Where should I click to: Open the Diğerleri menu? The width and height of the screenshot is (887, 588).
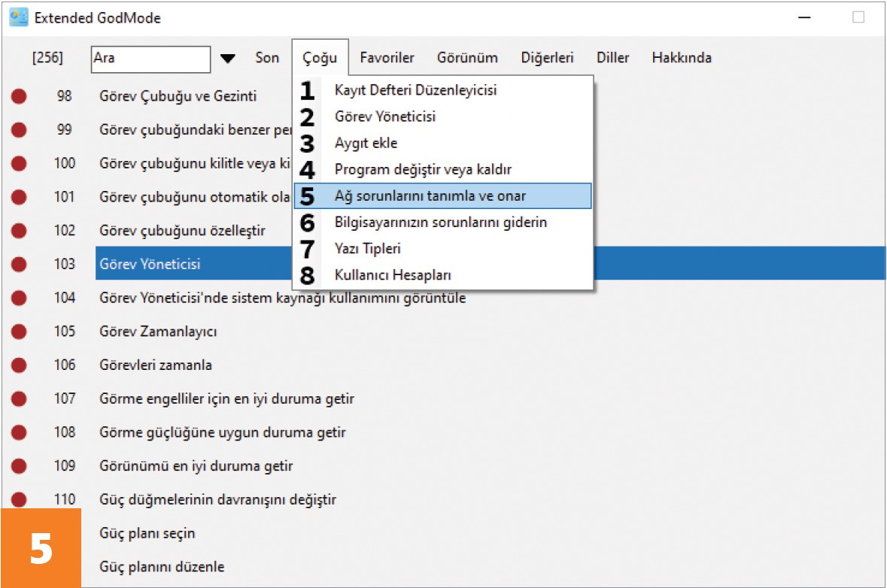(x=547, y=58)
